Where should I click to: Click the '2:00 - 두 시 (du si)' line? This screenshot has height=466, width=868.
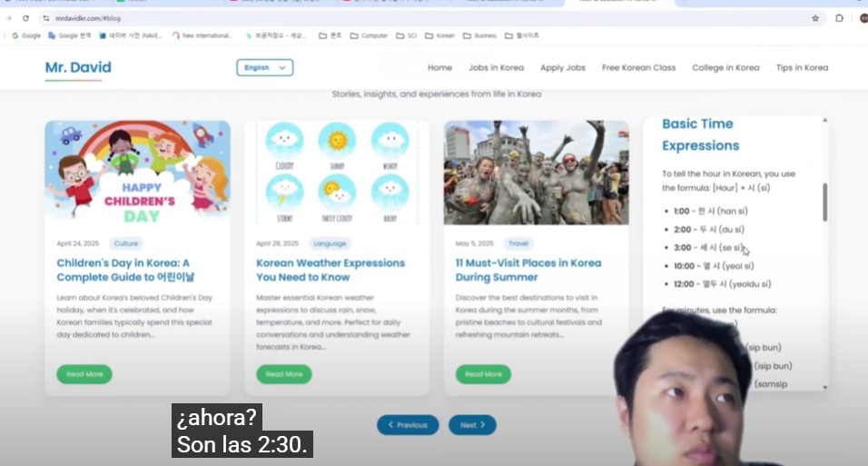(709, 230)
